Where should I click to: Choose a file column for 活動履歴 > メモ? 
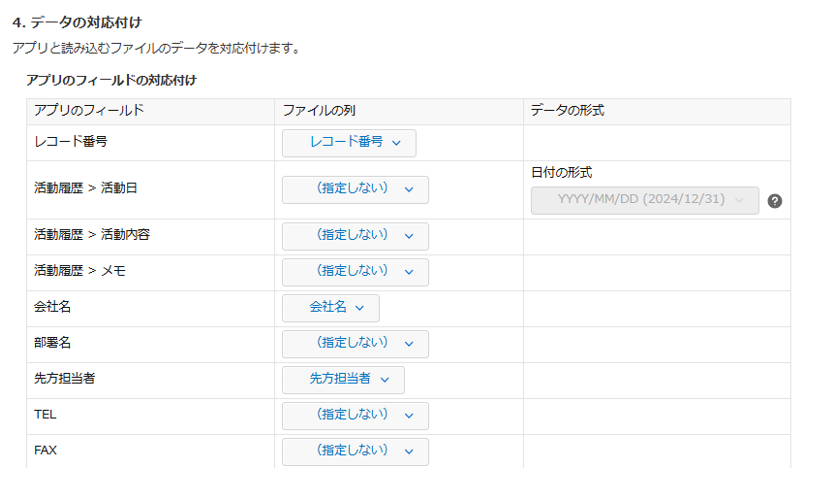click(355, 272)
